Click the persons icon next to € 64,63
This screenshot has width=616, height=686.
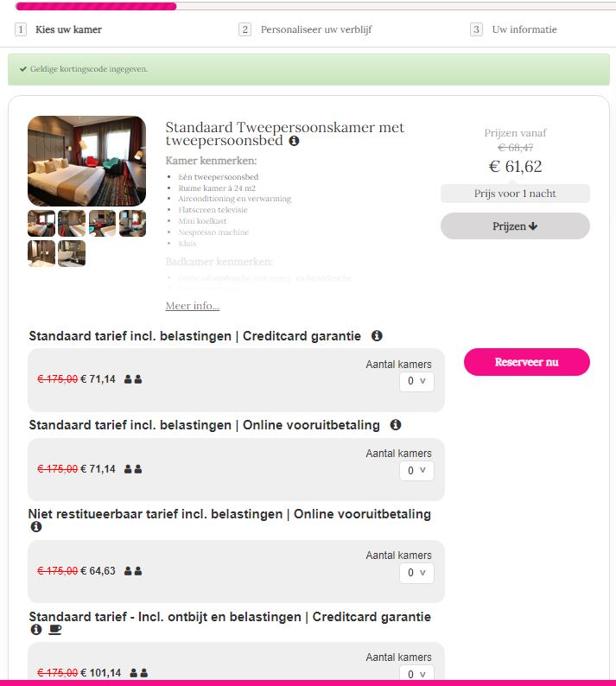click(133, 571)
